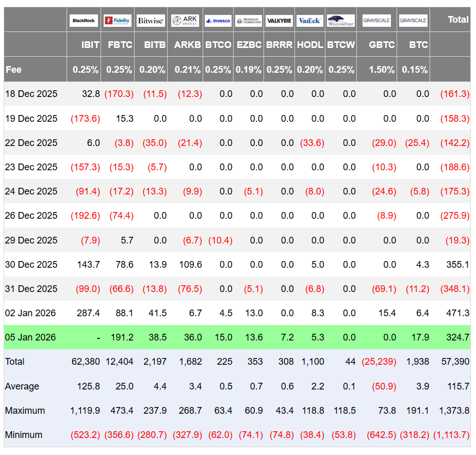Click the BlackRock logo
Viewport: 476px width, 455px height.
[x=84, y=20]
